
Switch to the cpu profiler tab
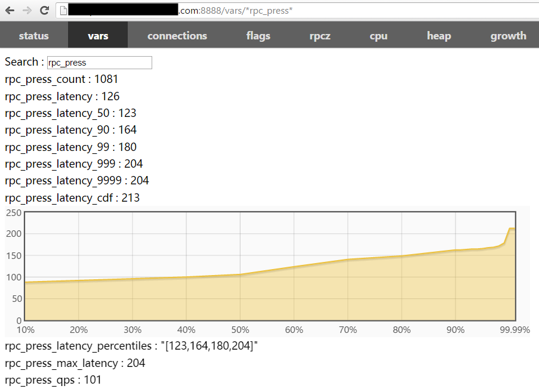[x=378, y=36]
